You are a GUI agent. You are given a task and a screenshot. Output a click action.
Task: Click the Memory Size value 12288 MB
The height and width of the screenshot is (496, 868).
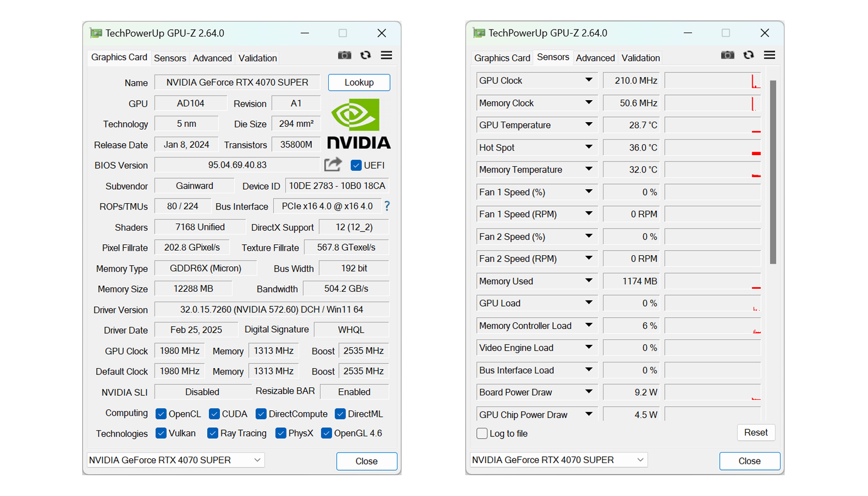point(193,289)
